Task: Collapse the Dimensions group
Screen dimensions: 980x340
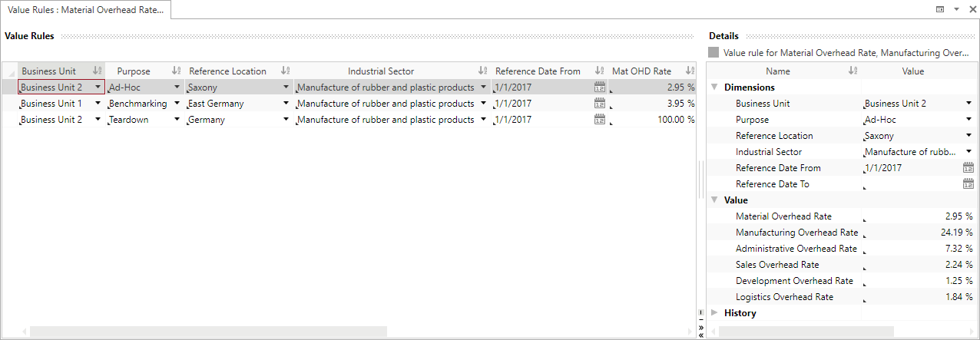Action: (x=715, y=87)
